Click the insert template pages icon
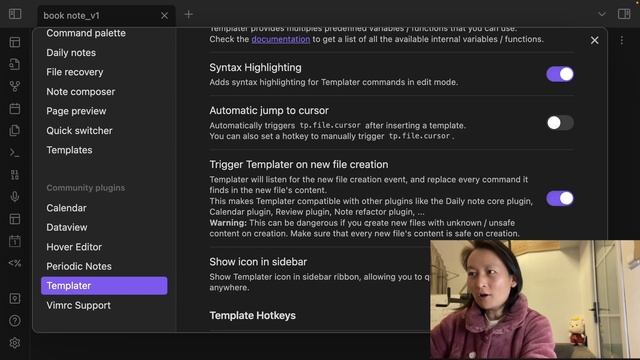 click(x=15, y=130)
